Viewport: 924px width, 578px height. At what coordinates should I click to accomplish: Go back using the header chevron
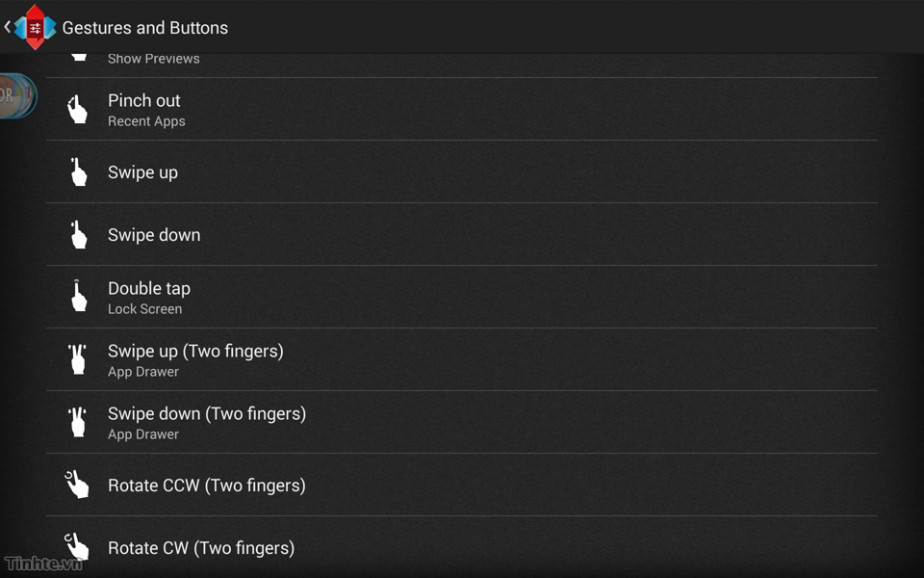[7, 27]
